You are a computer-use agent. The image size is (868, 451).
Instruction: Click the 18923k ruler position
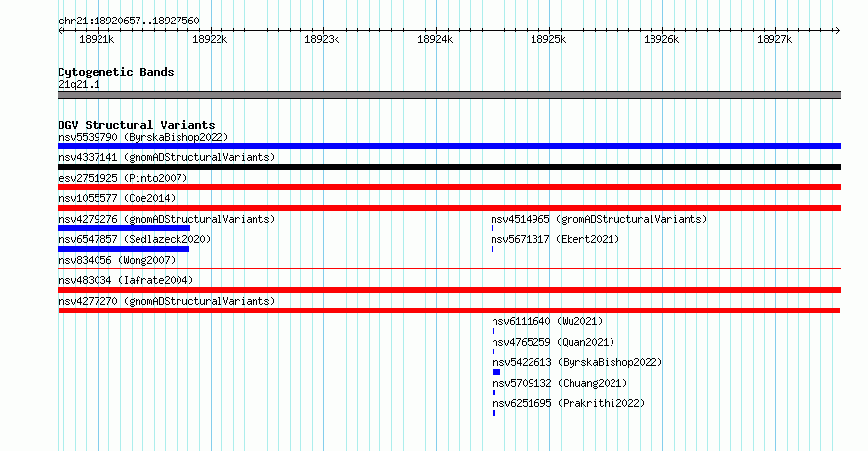point(322,39)
